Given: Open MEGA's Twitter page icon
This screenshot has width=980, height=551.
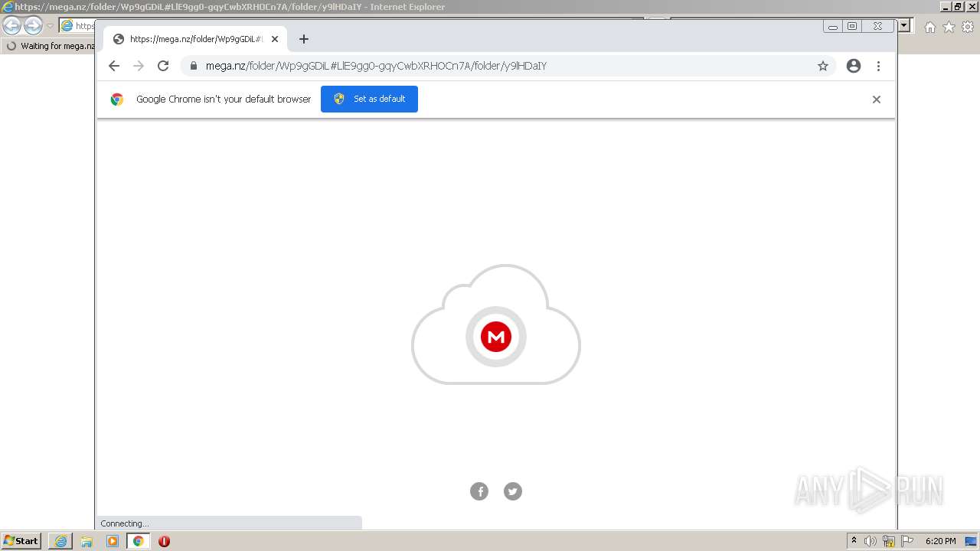Looking at the screenshot, I should tap(513, 491).
